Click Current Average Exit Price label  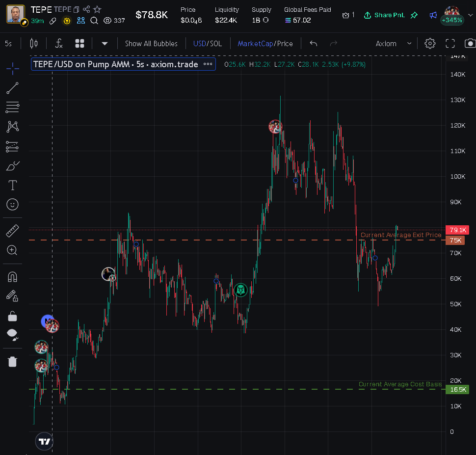pyautogui.click(x=401, y=235)
